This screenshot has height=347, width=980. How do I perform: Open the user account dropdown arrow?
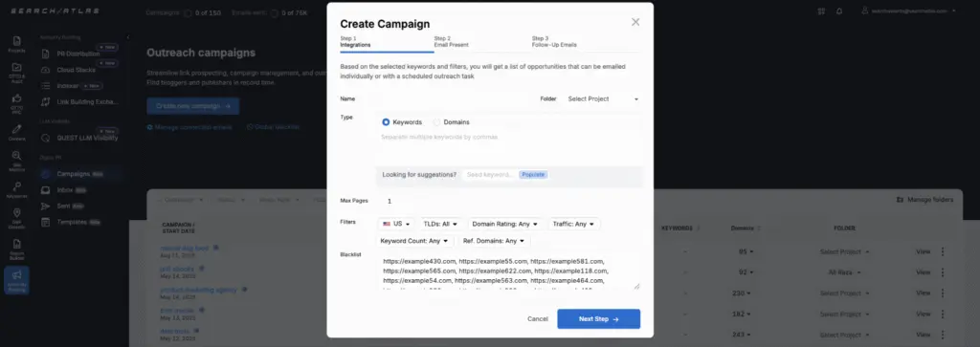pyautogui.click(x=954, y=11)
